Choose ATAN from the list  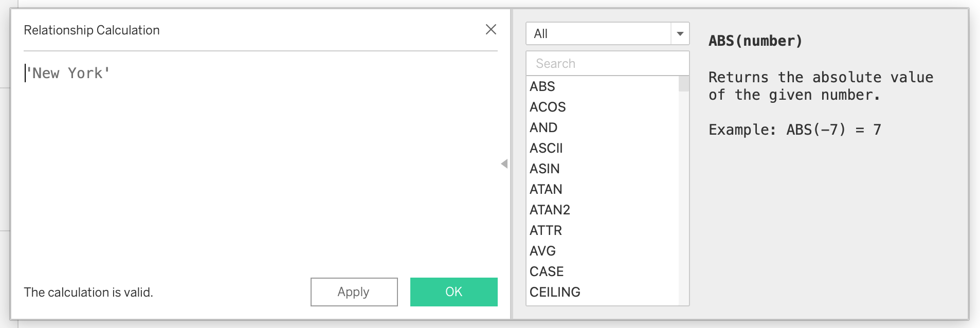(x=546, y=189)
